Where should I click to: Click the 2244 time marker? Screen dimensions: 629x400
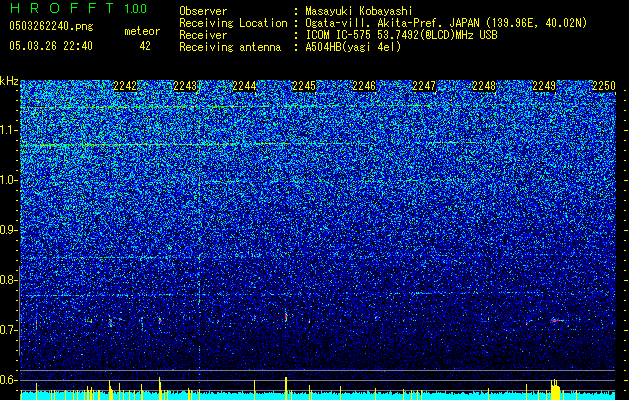point(244,86)
